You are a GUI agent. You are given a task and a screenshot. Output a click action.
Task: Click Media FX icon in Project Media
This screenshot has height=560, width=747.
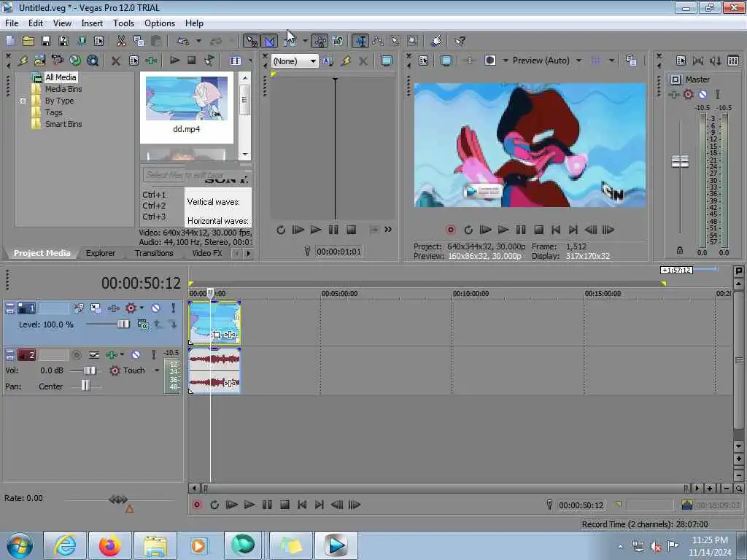pos(151,61)
